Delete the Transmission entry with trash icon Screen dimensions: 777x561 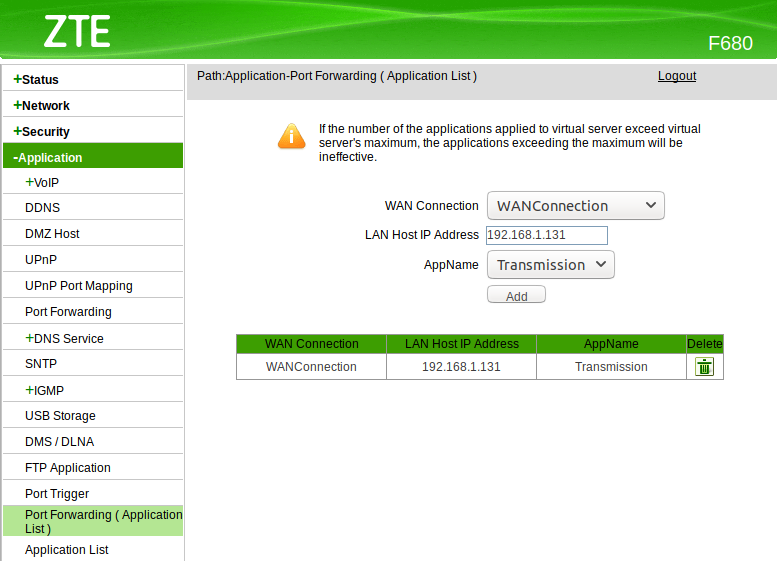(x=705, y=367)
